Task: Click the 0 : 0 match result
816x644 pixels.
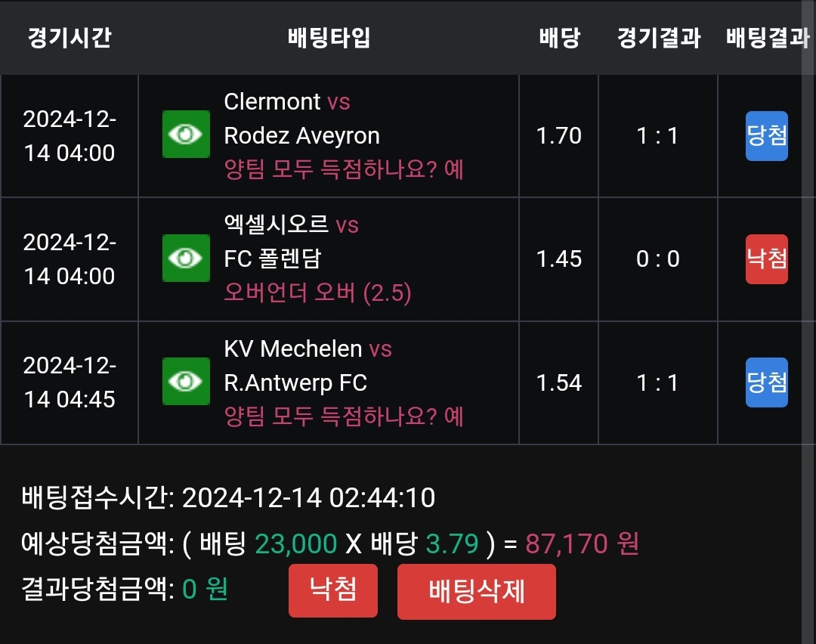Action: (658, 259)
